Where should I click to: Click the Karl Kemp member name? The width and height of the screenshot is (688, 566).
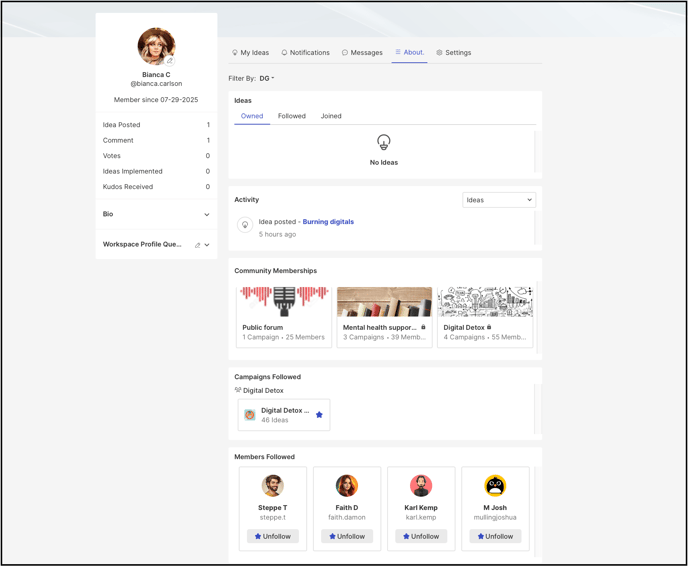pyautogui.click(x=421, y=508)
